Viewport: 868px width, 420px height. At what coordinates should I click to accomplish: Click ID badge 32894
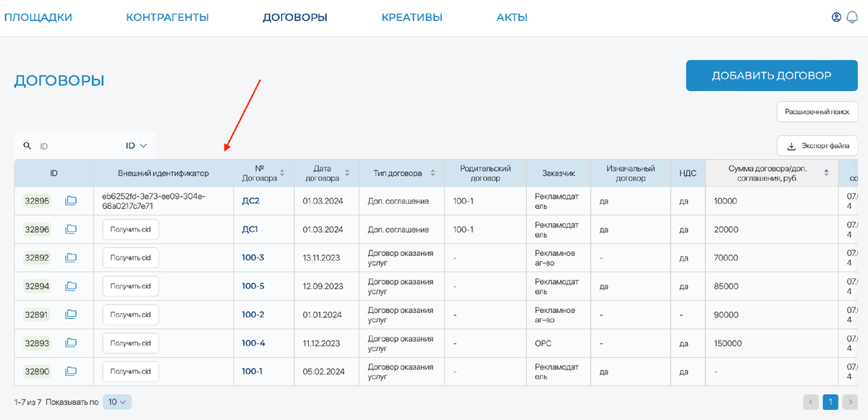click(x=37, y=286)
